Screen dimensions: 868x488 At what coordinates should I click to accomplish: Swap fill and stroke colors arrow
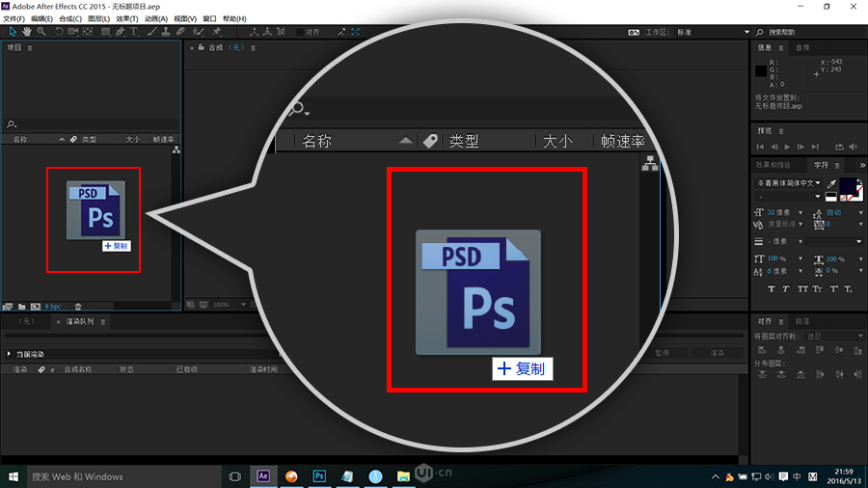point(859,181)
